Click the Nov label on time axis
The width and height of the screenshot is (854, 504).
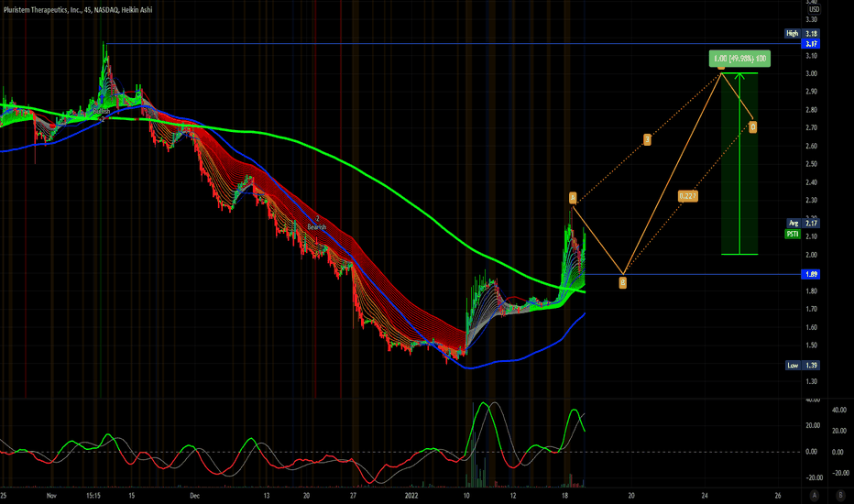[x=51, y=495]
